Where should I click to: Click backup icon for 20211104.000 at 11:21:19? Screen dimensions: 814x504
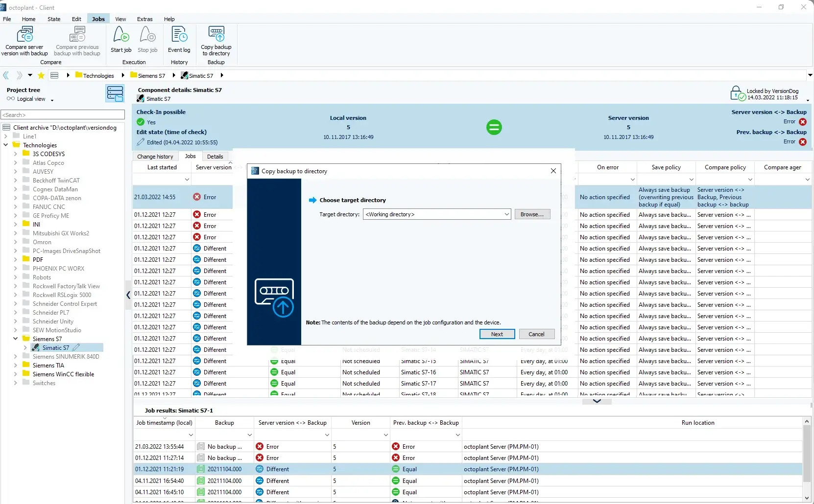click(x=201, y=469)
